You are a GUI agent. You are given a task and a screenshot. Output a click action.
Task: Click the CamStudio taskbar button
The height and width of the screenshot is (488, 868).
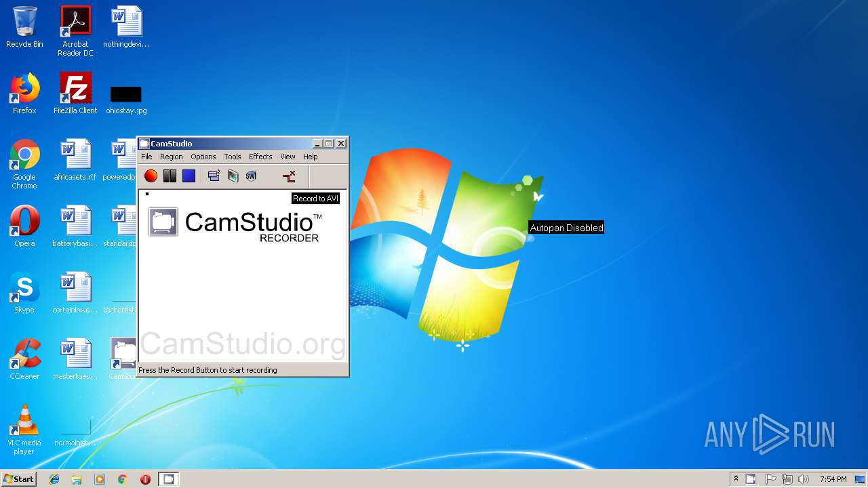(168, 479)
